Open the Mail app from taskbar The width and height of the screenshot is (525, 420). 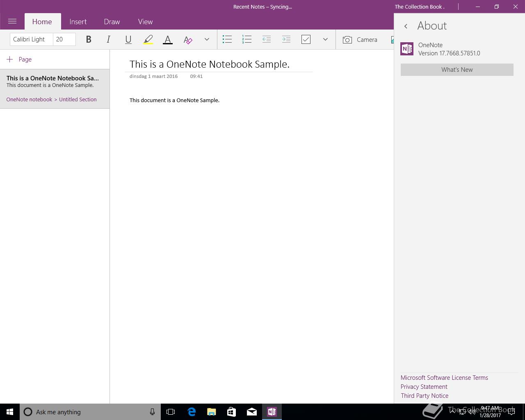click(251, 412)
